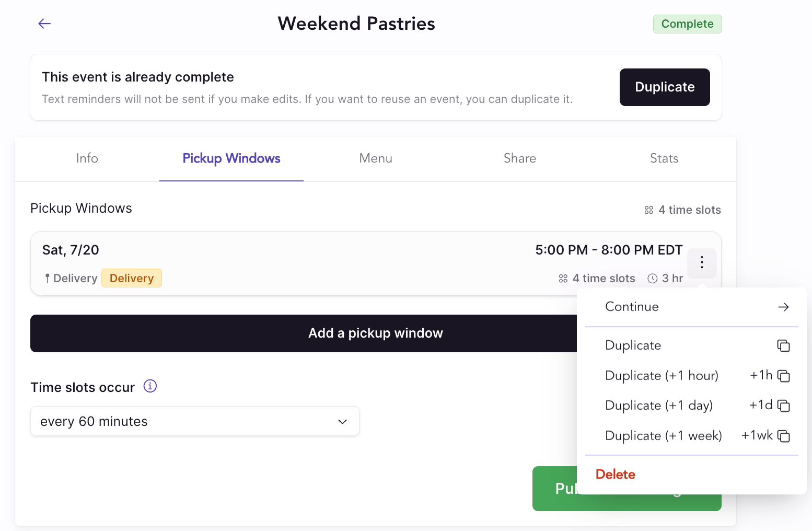The image size is (812, 531).
Task: Click the Sat, 7/20 pickup window card
Action: [314, 263]
